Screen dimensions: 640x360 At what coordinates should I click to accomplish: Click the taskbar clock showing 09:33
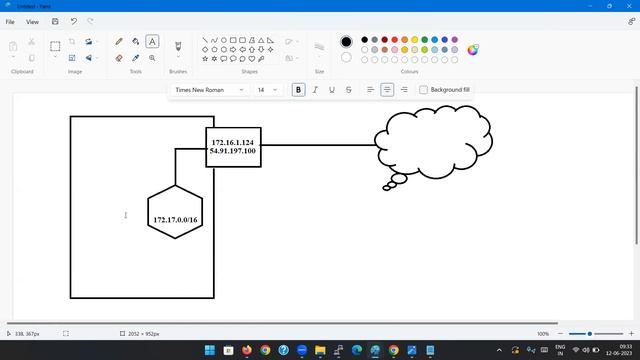[619, 350]
